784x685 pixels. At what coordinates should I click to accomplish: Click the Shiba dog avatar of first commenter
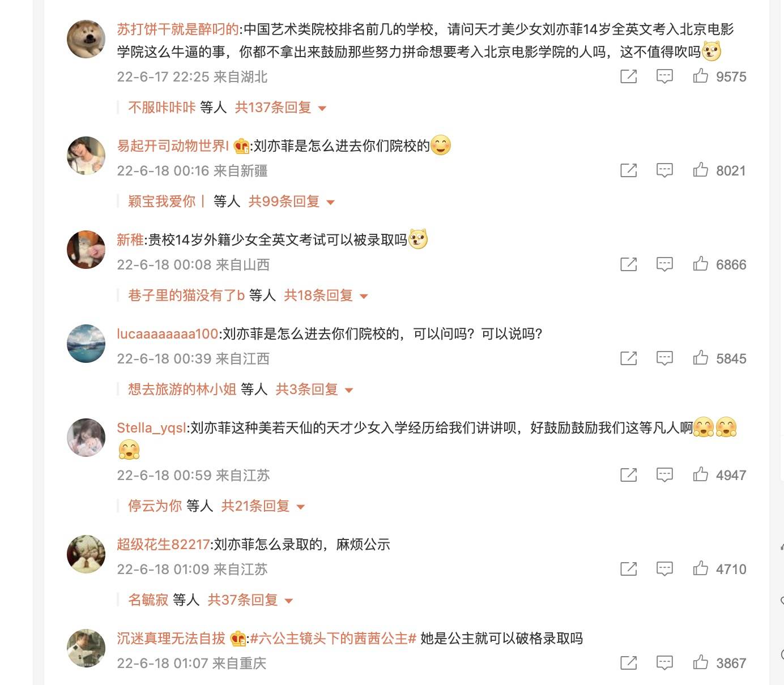click(86, 39)
